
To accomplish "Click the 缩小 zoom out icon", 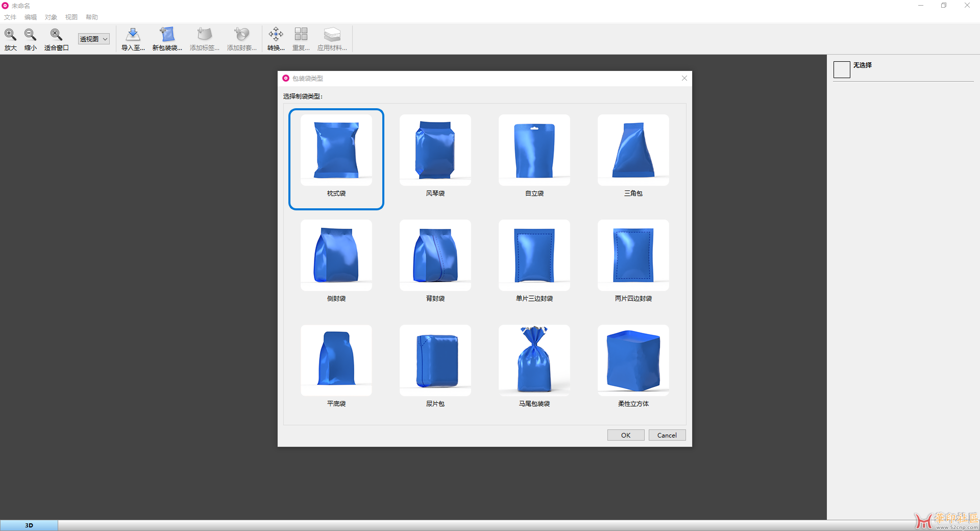I will point(31,35).
